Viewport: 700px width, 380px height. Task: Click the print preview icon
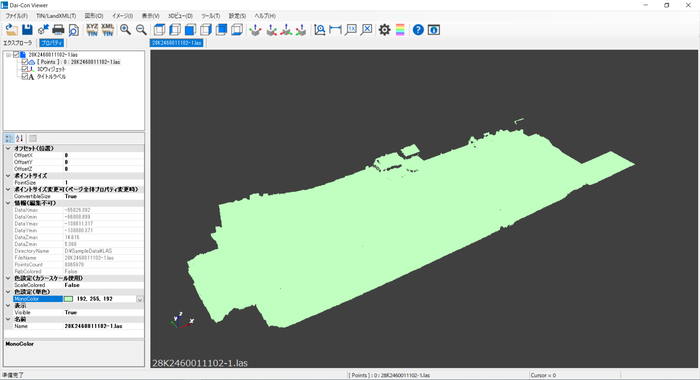(x=74, y=30)
